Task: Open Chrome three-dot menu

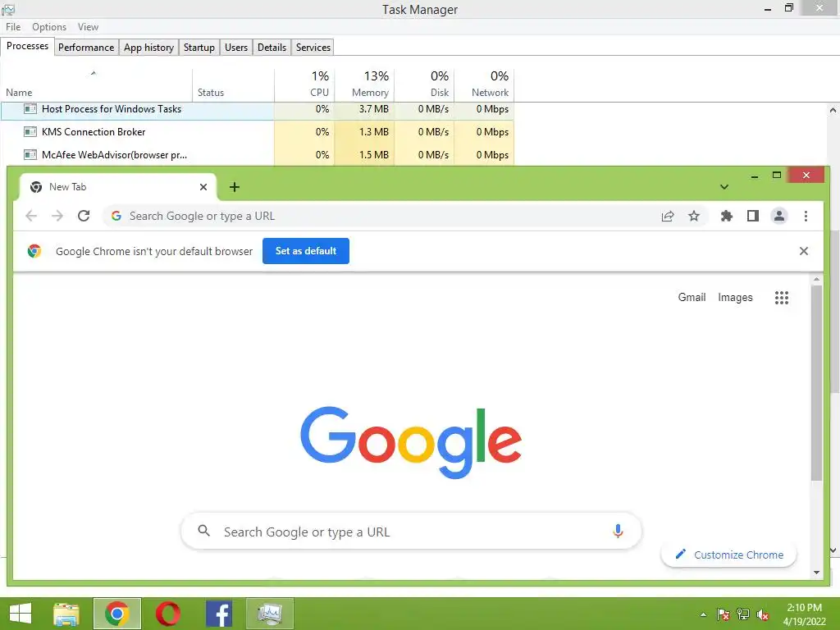Action: point(806,216)
